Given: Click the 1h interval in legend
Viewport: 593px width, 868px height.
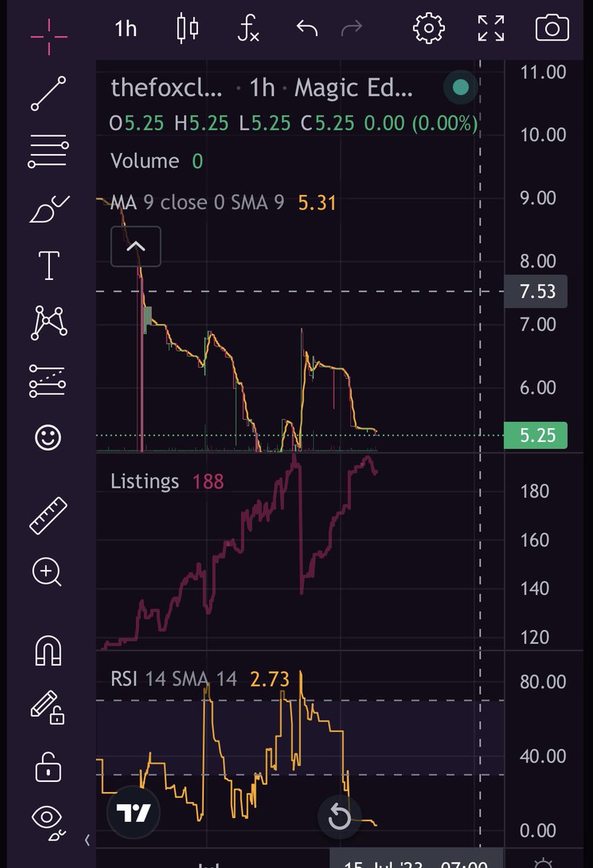Looking at the screenshot, I should [x=262, y=88].
